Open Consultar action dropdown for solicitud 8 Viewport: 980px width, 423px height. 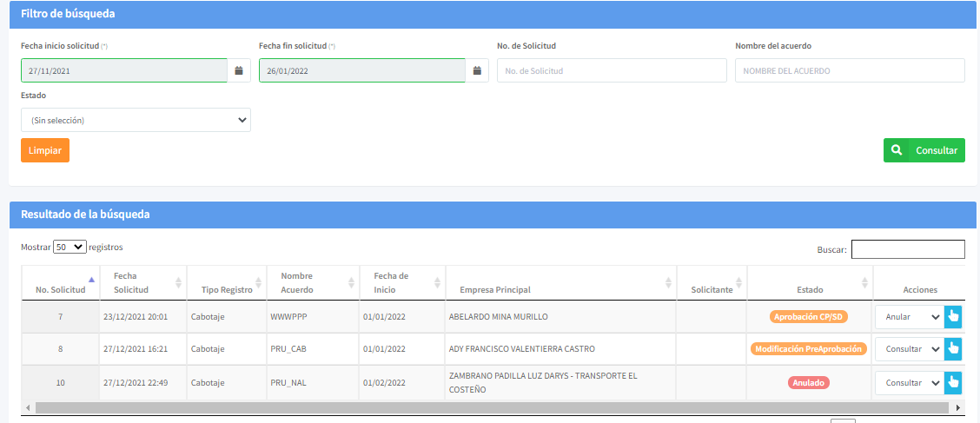[909, 349]
